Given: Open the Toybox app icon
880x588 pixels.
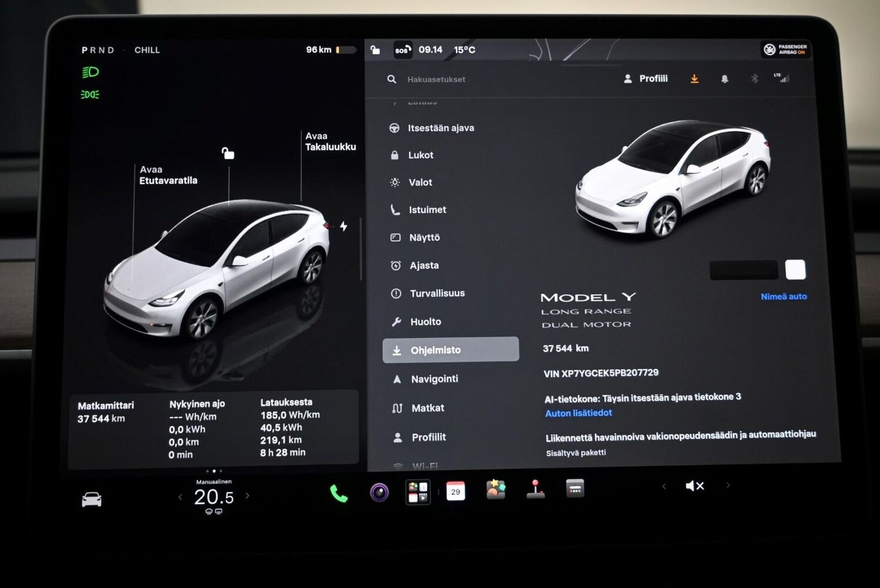Looking at the screenshot, I should point(496,489).
